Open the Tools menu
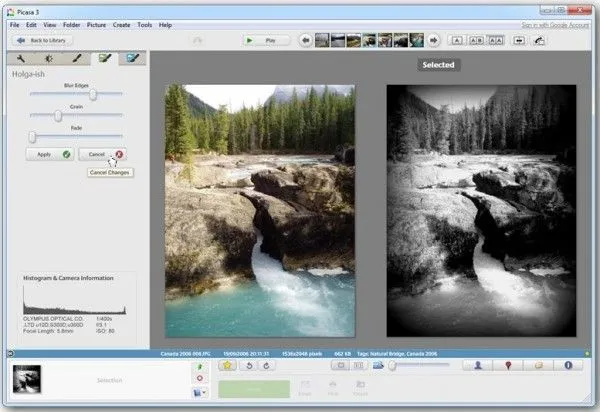The height and width of the screenshot is (412, 600). (145, 25)
